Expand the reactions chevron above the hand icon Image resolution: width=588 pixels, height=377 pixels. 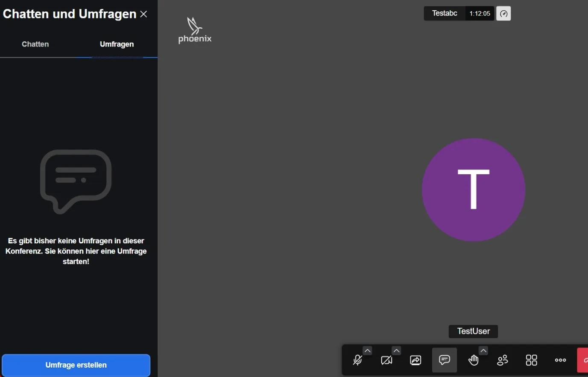click(x=483, y=351)
